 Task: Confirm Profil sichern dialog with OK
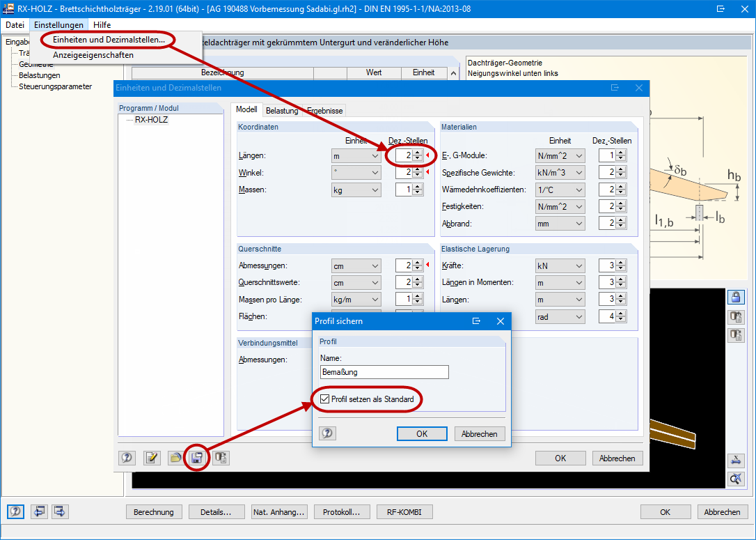click(x=422, y=434)
